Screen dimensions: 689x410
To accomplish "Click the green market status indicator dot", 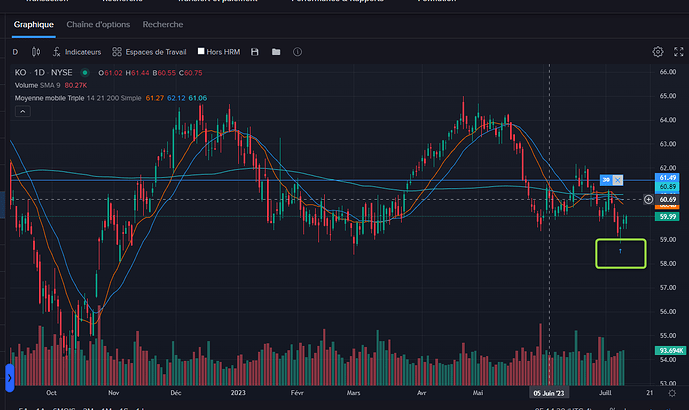I will point(85,73).
